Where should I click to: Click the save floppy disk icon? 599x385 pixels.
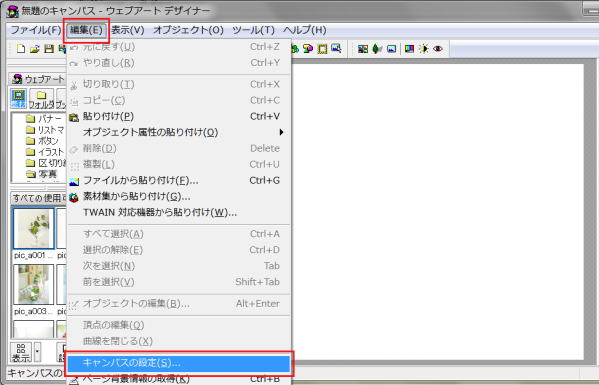point(49,49)
